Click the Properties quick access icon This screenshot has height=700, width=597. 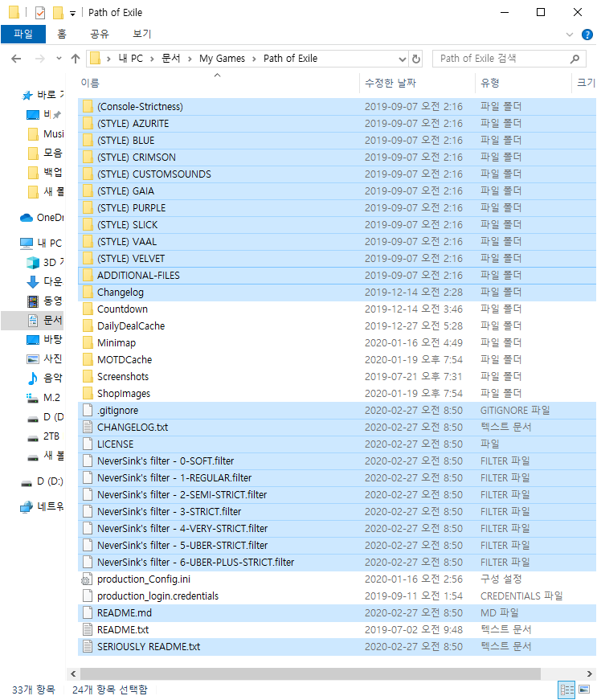[x=40, y=13]
